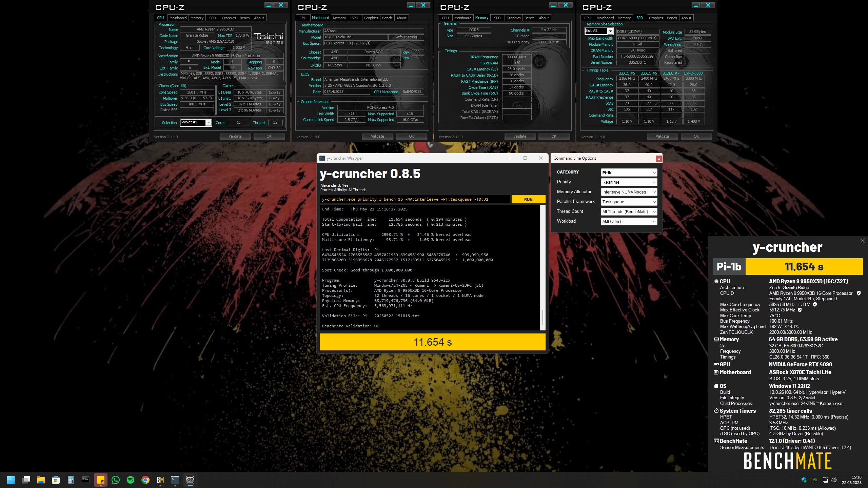Open Google Chrome from the taskbar

[145, 480]
